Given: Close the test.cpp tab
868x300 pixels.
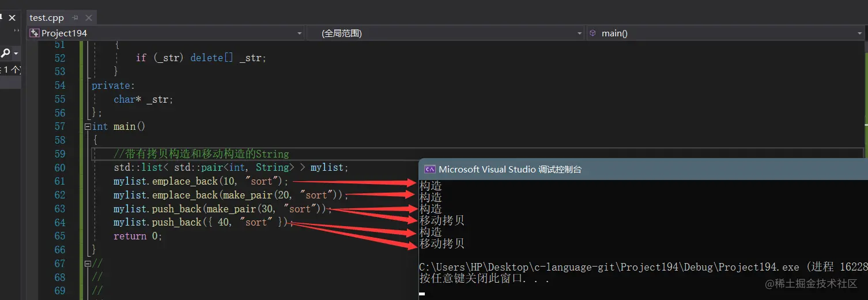Looking at the screenshot, I should click(88, 18).
